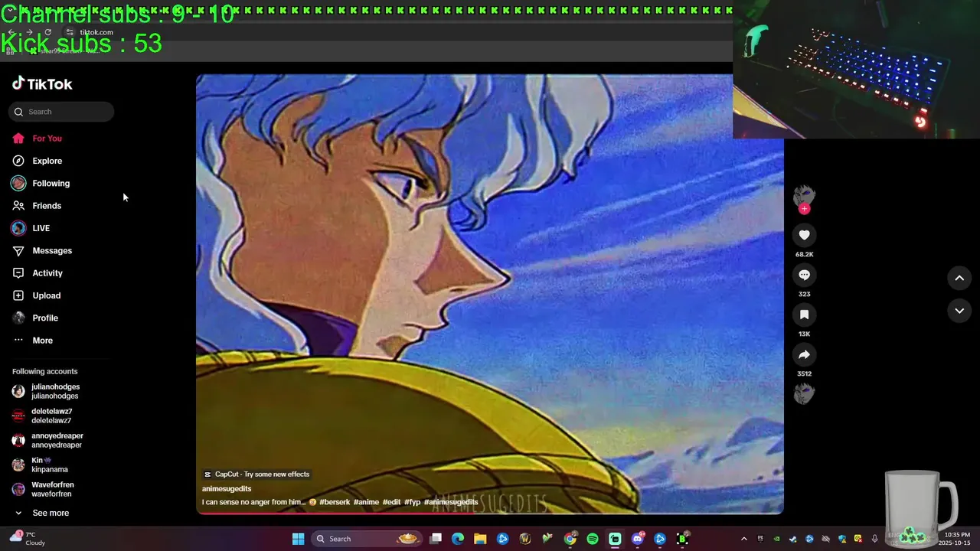Go to the Explore page
This screenshot has height=551, width=980.
pos(37,161)
